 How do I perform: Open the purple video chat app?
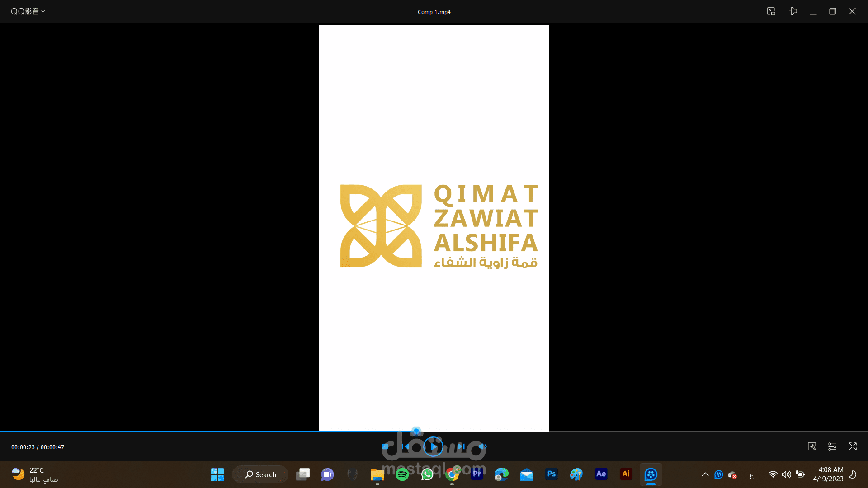pos(328,474)
